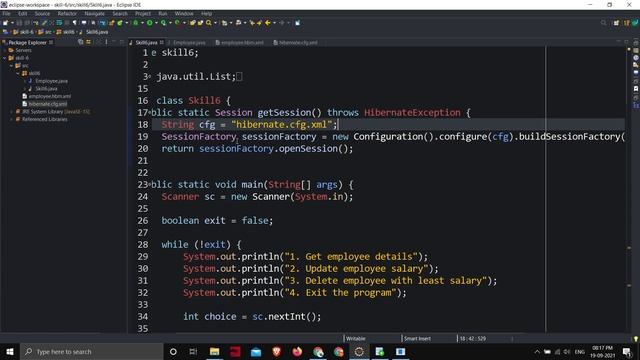Click the green Debug bug icon
The height and width of the screenshot is (360, 640).
click(x=136, y=23)
